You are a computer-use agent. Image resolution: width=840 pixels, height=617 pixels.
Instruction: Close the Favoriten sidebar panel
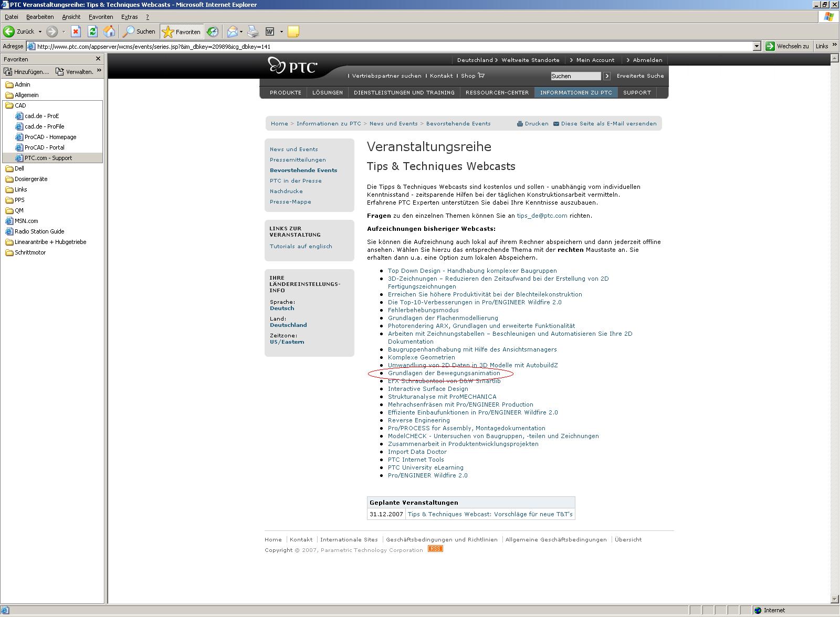coord(98,59)
